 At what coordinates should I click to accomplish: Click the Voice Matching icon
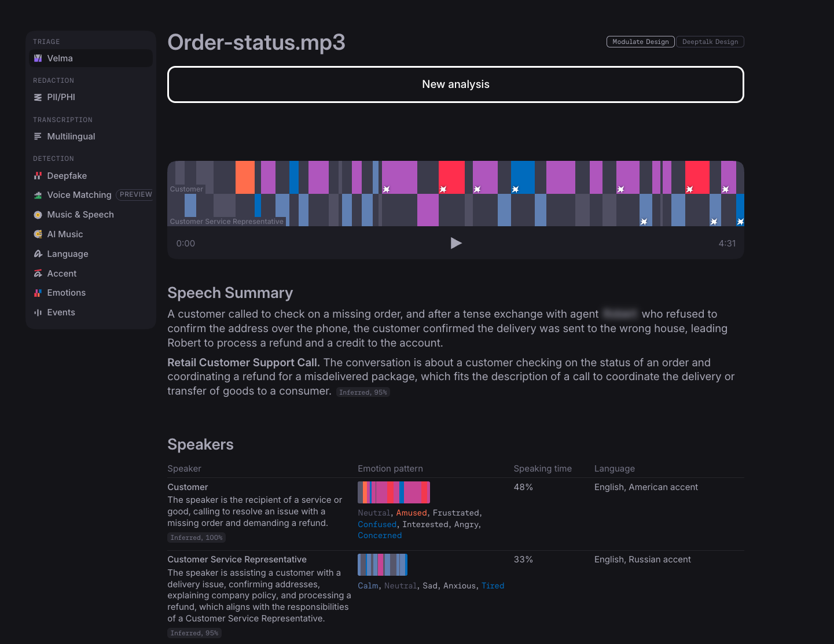pyautogui.click(x=38, y=195)
